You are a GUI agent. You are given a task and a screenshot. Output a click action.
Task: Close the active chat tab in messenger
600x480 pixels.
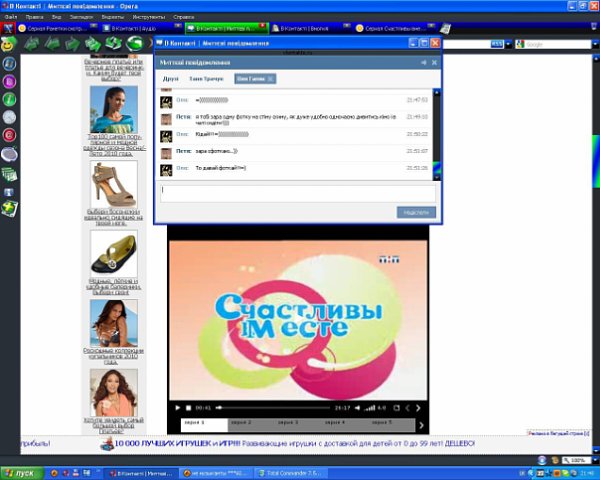pyautogui.click(x=271, y=78)
